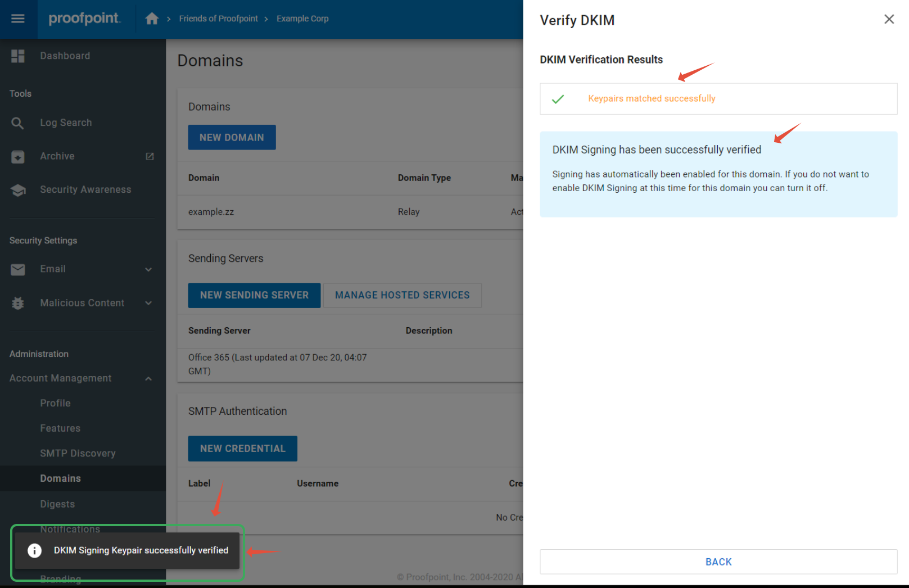The width and height of the screenshot is (909, 588).
Task: Select the Domains menu item
Action: click(x=60, y=478)
